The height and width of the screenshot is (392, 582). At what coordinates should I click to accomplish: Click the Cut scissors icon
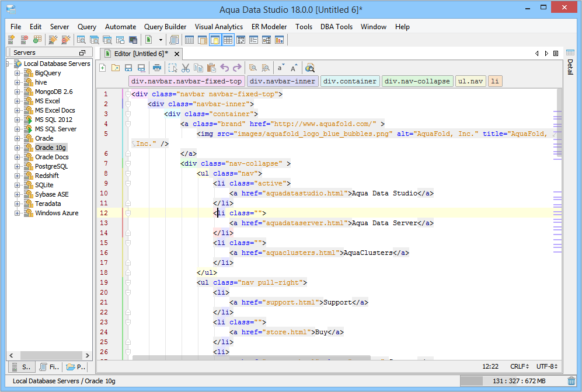[x=186, y=68]
